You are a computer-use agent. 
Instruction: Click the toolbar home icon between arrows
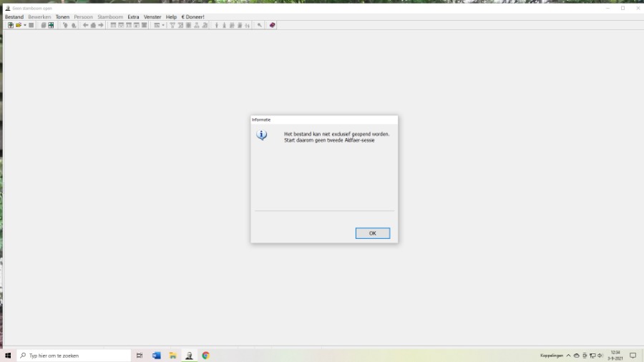click(93, 25)
